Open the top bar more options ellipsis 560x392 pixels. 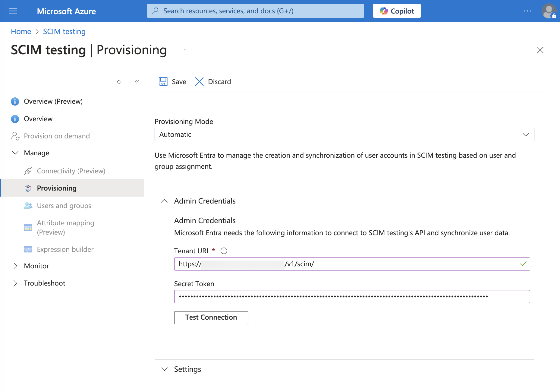(x=527, y=11)
